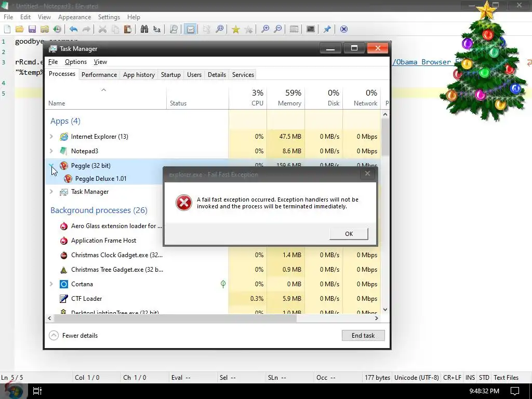Click OK in Fail Fast Exception dialog
The image size is (532, 399).
tap(349, 234)
